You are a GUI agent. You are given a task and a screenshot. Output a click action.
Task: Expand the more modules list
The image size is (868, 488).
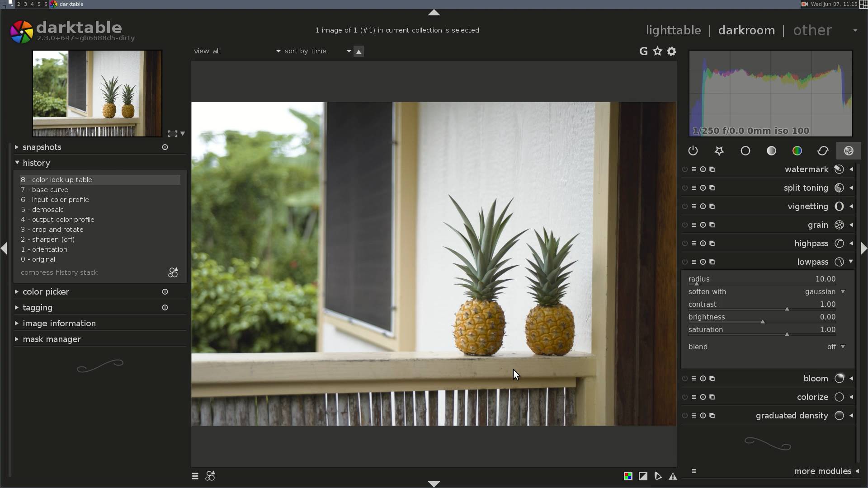pyautogui.click(x=822, y=471)
